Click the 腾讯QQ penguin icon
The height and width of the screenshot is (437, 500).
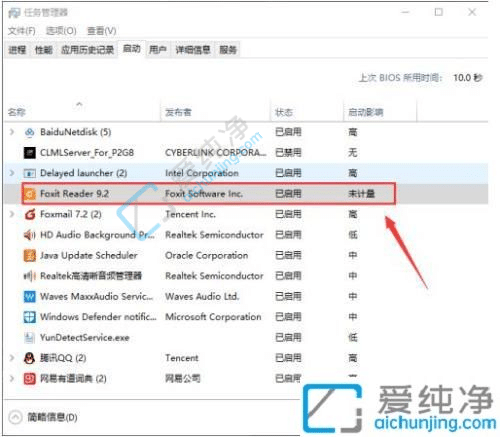[x=29, y=358]
